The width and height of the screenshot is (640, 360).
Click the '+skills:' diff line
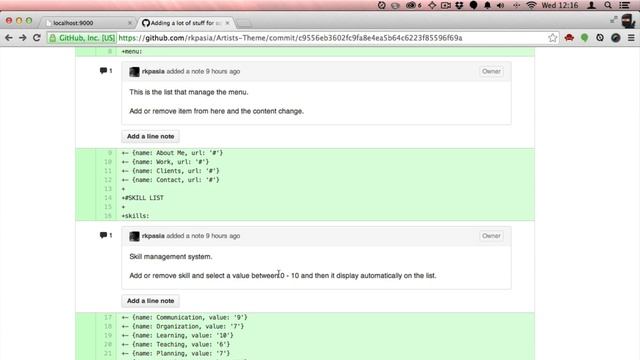pyautogui.click(x=135, y=216)
